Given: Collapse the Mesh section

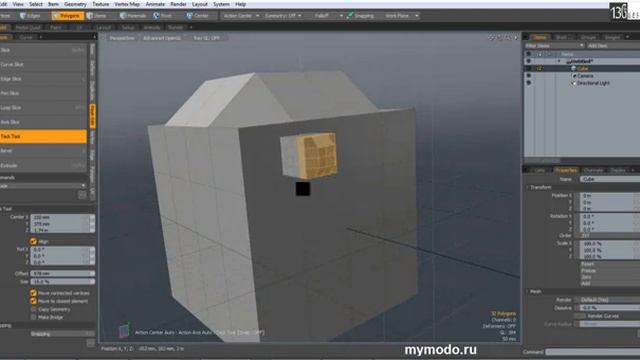Looking at the screenshot, I should coord(527,291).
